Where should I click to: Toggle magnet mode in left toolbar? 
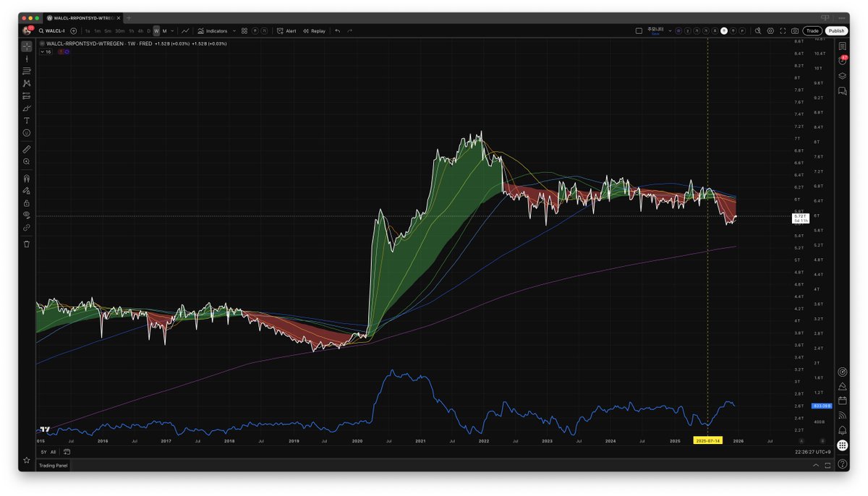coord(27,178)
